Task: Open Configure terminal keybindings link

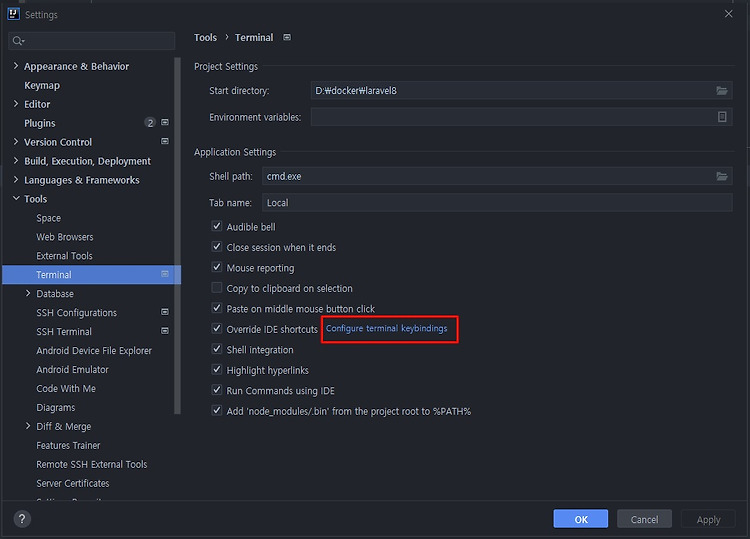Action: pyautogui.click(x=386, y=328)
